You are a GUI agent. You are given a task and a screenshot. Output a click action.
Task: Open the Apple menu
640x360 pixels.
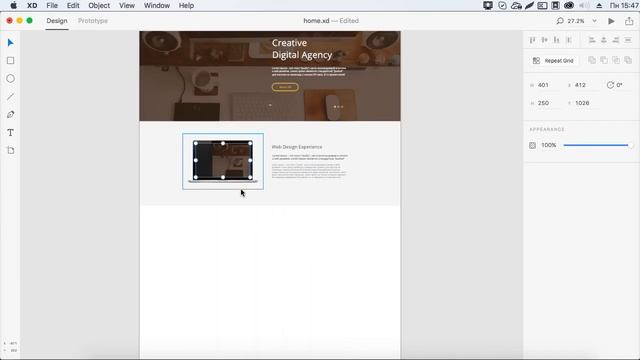[13, 6]
